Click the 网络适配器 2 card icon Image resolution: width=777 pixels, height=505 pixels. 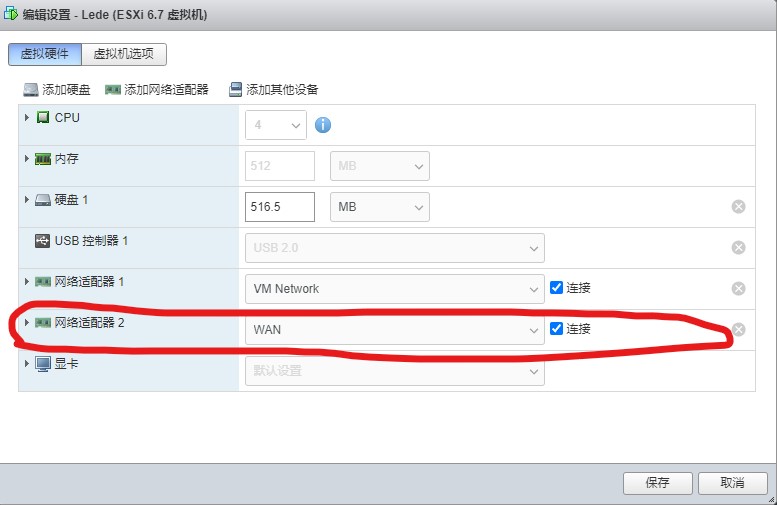(x=43, y=323)
